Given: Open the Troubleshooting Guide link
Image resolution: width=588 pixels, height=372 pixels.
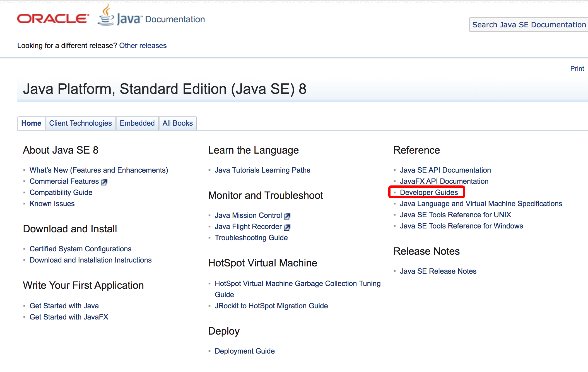Looking at the screenshot, I should point(251,238).
